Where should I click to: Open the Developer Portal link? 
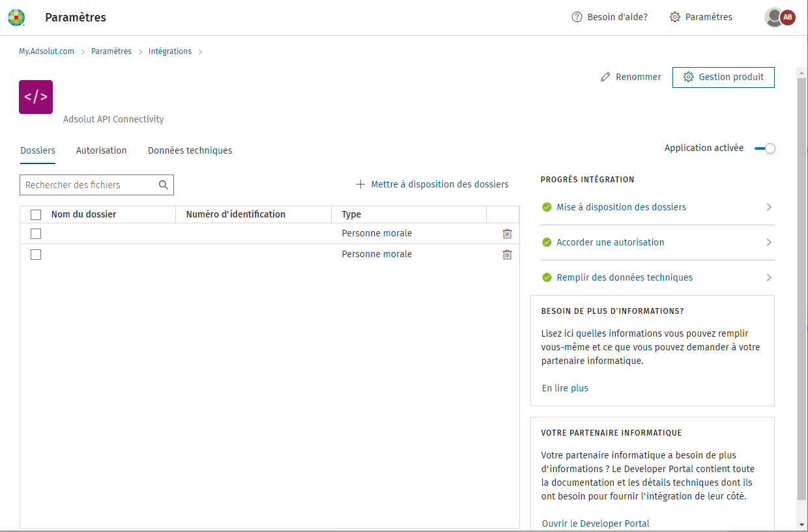pyautogui.click(x=596, y=524)
